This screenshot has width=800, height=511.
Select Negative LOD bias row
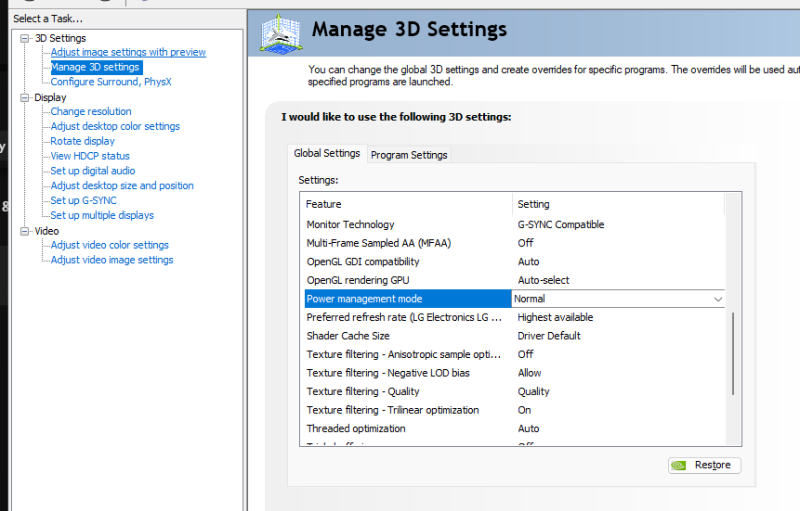point(514,373)
